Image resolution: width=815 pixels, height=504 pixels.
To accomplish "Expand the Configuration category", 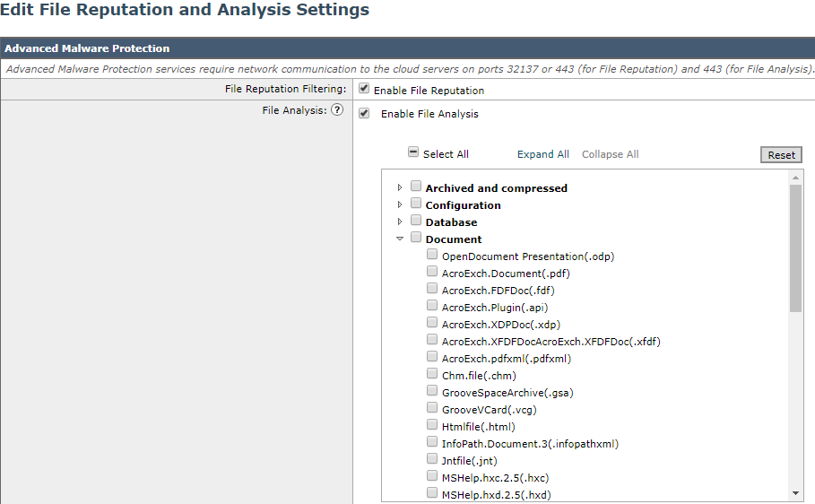I will 400,204.
